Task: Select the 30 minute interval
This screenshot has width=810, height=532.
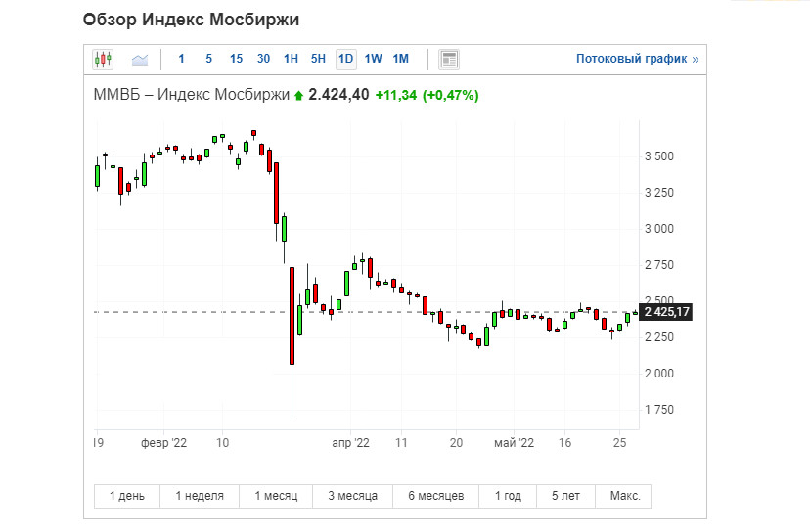Action: click(263, 59)
